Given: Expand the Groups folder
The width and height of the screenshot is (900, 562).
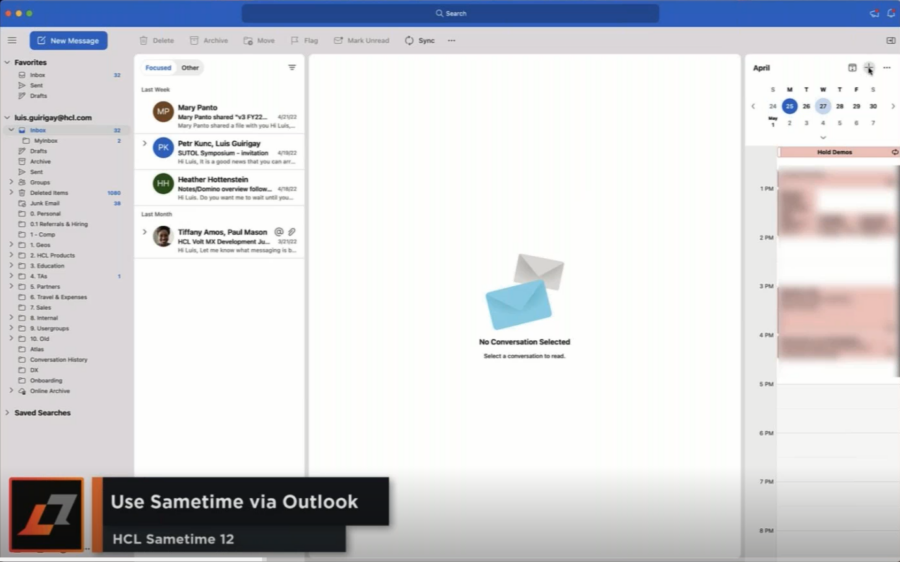Looking at the screenshot, I should click(11, 183).
